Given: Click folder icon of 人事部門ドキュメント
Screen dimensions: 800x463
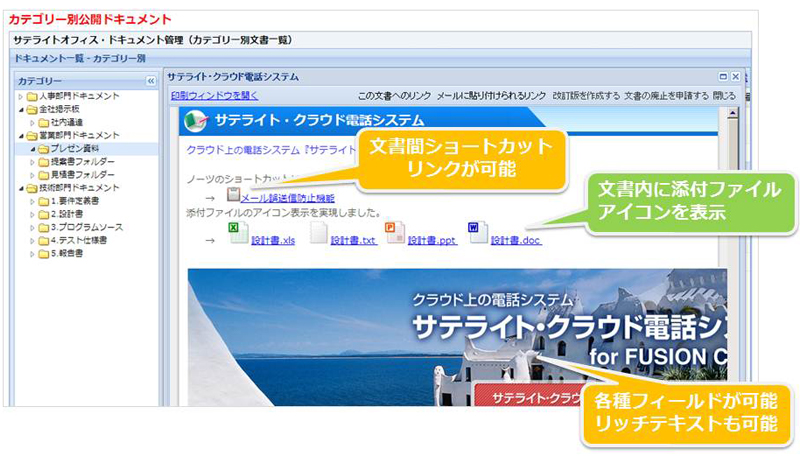Looking at the screenshot, I should (32, 96).
